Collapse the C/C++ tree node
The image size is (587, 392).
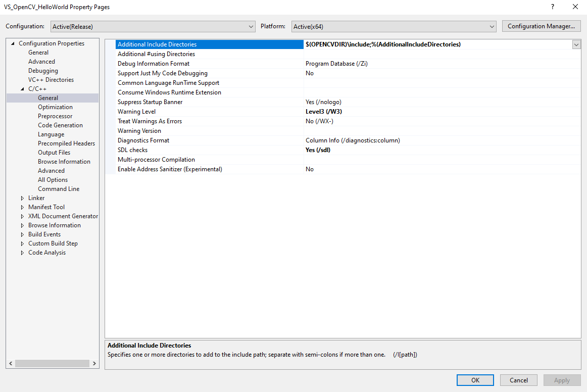22,89
